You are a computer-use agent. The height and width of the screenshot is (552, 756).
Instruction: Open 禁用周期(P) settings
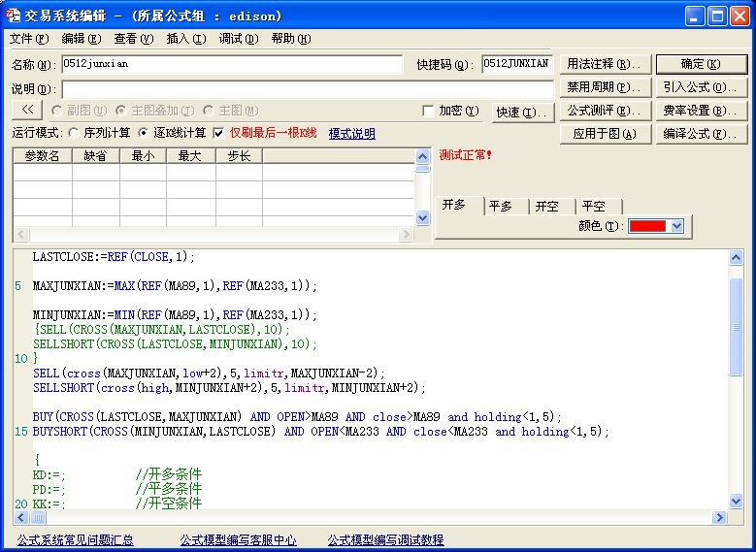606,87
